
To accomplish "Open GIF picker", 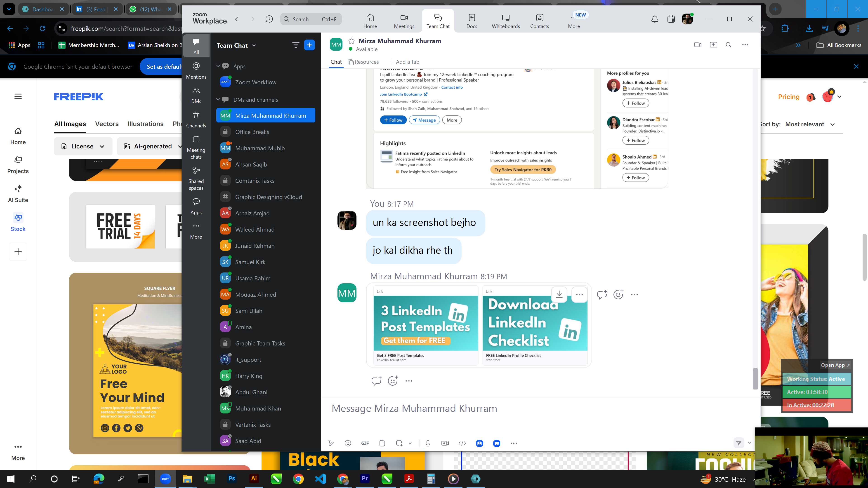I will point(365,443).
